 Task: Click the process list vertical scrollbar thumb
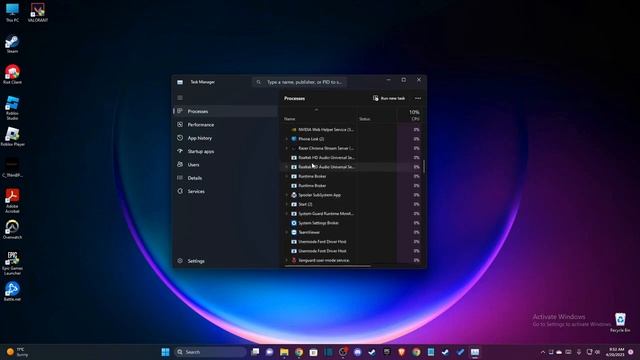pos(424,166)
